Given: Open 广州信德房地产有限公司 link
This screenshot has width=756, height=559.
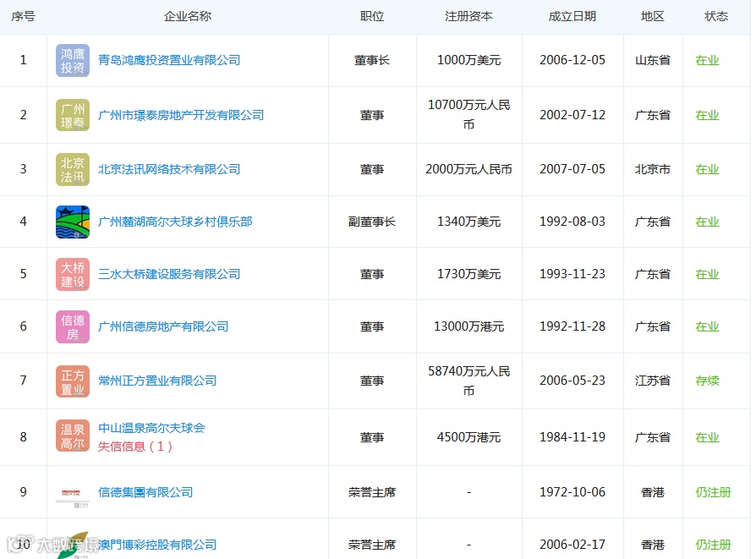Looking at the screenshot, I should 163,326.
